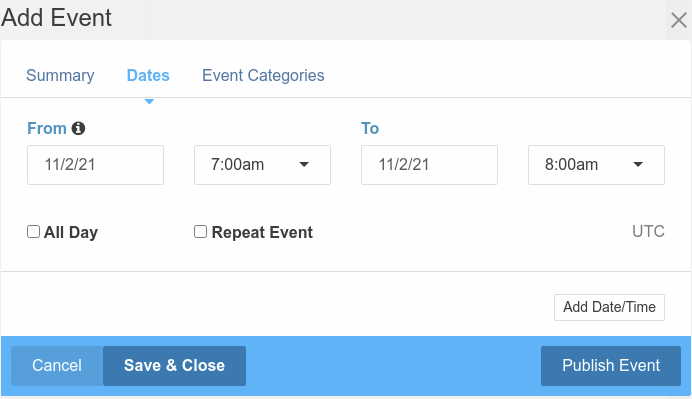Click the 8:00am dropdown arrow
This screenshot has width=692, height=399.
click(638, 165)
